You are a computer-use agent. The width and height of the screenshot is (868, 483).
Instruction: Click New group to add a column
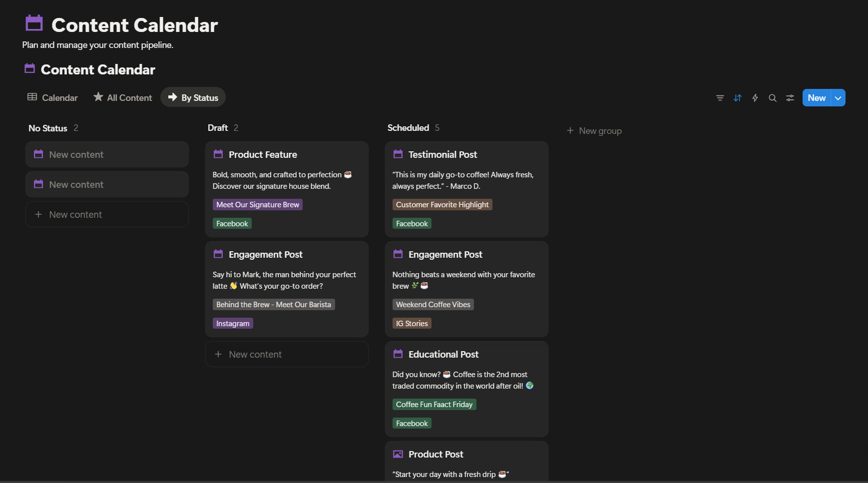click(x=594, y=130)
